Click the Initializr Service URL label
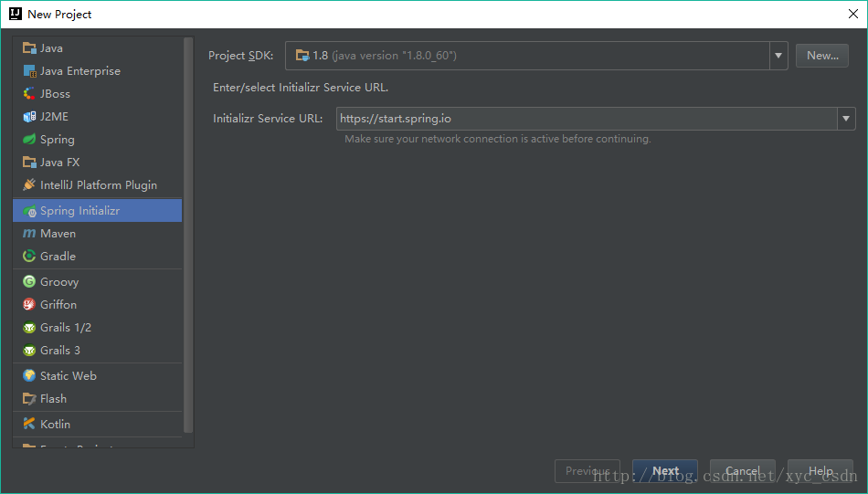The height and width of the screenshot is (494, 868). (x=268, y=119)
